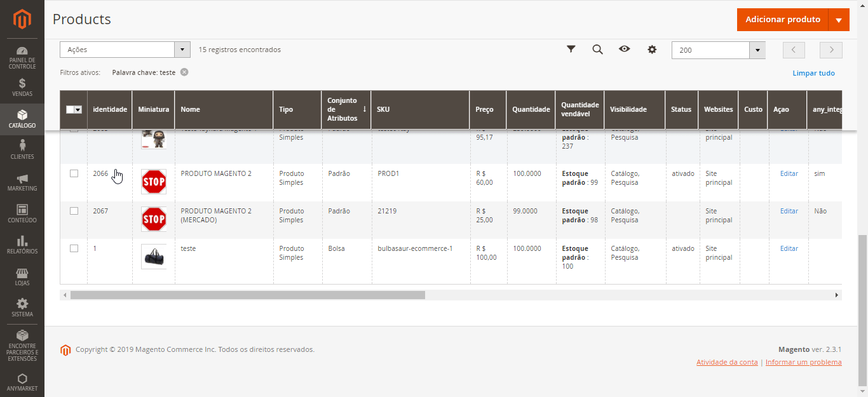Open stop sign thumbnail for product 2067
Image resolution: width=868 pixels, height=397 pixels.
click(154, 219)
